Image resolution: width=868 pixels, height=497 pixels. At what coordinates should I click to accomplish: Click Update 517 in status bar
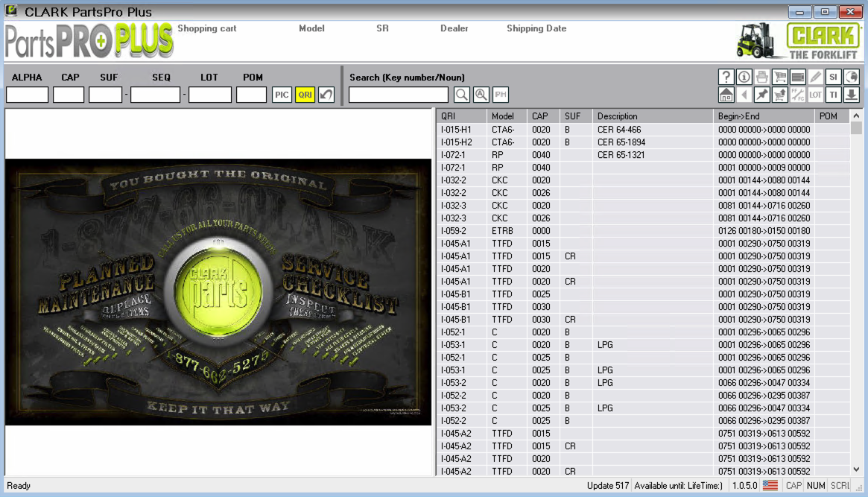[x=608, y=485]
